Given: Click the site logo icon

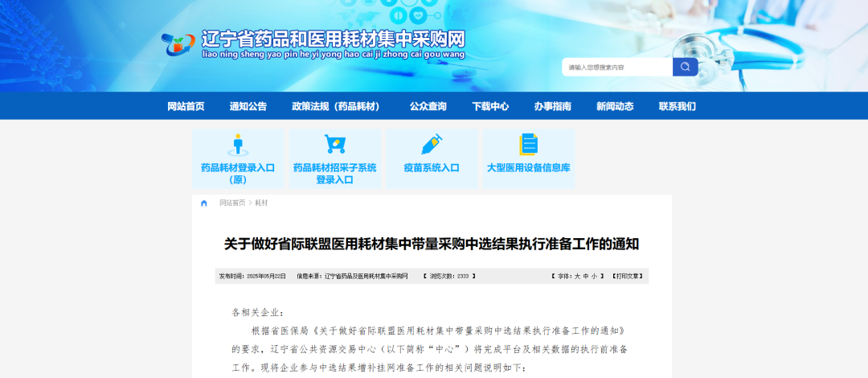Looking at the screenshot, I should [x=178, y=45].
